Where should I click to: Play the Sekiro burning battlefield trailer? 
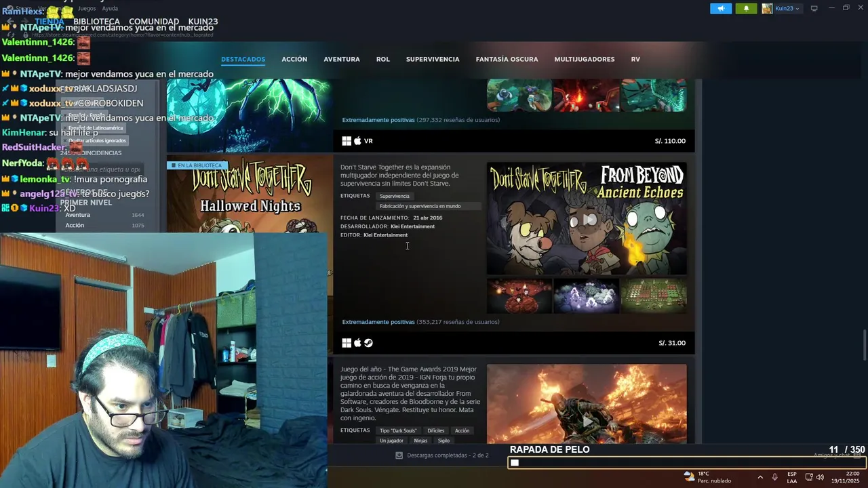(x=587, y=404)
